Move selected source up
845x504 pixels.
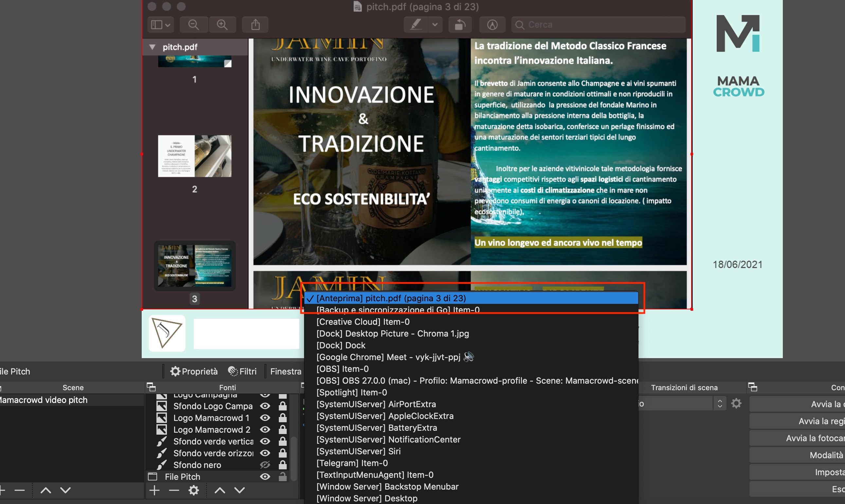220,490
